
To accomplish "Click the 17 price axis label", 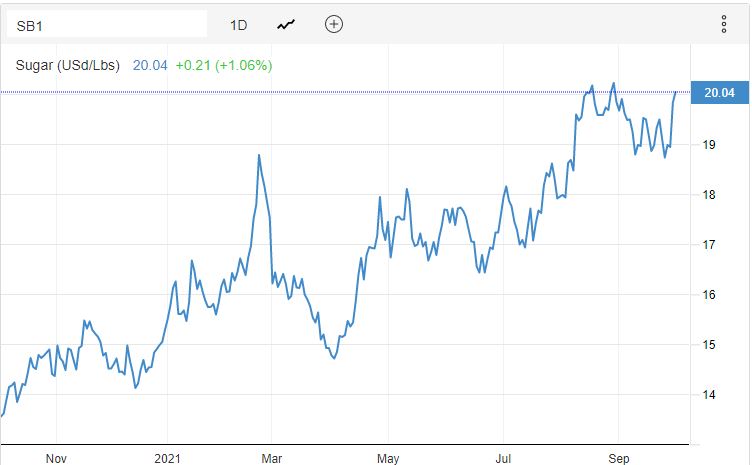I will pos(709,245).
